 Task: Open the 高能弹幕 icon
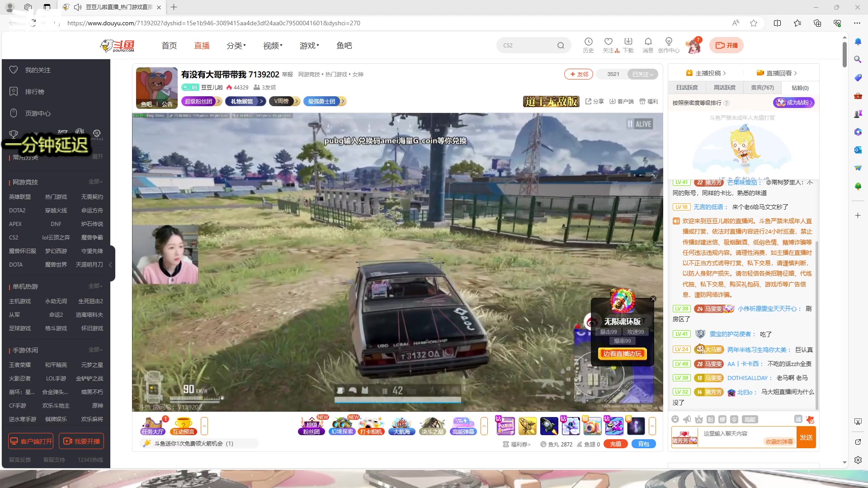[x=463, y=426]
